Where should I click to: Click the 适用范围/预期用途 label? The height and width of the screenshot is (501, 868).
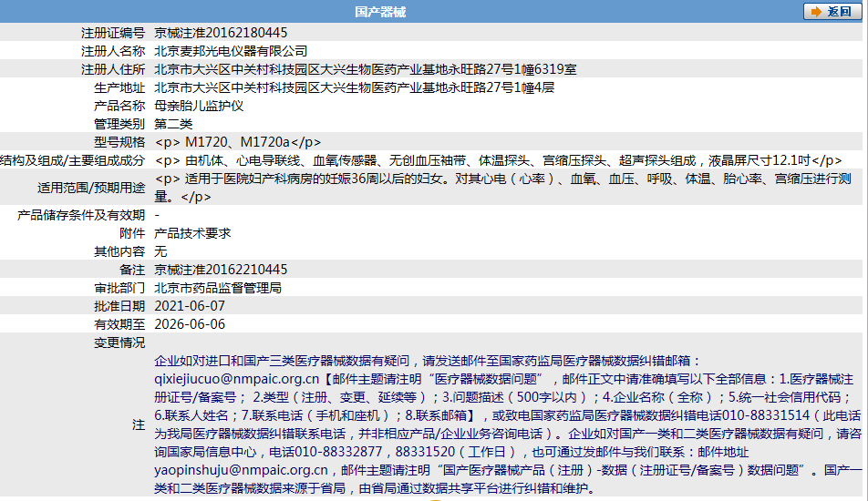[91, 188]
